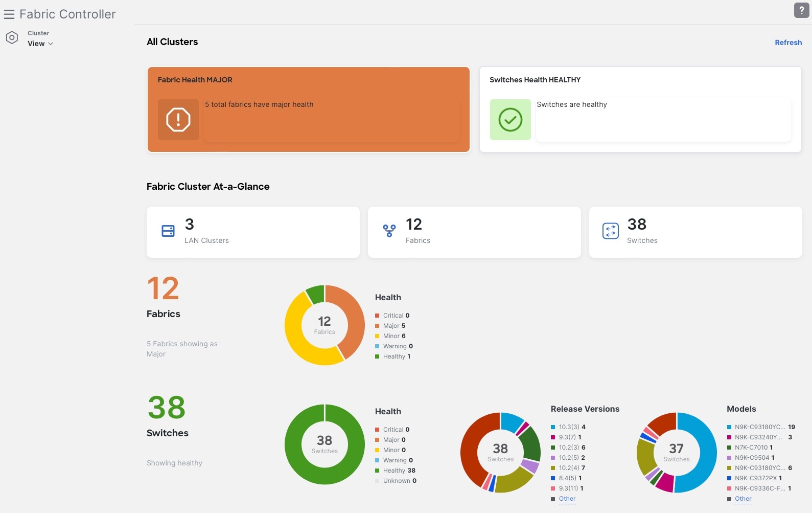Click the help question mark icon
This screenshot has width=812, height=513.
click(801, 10)
